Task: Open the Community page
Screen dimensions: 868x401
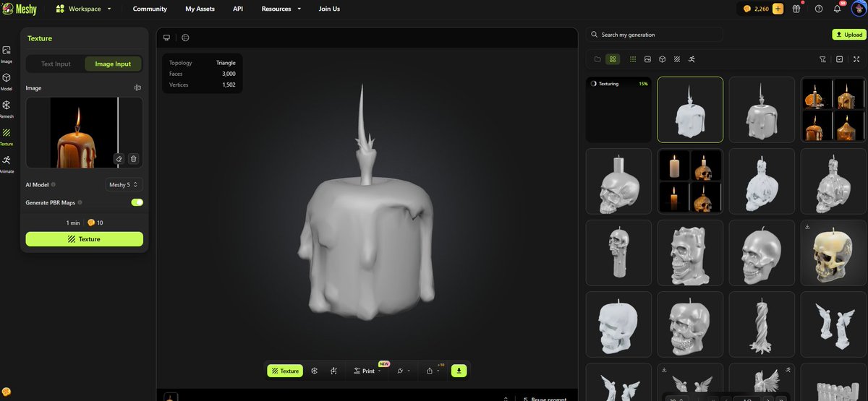Action: 150,9
